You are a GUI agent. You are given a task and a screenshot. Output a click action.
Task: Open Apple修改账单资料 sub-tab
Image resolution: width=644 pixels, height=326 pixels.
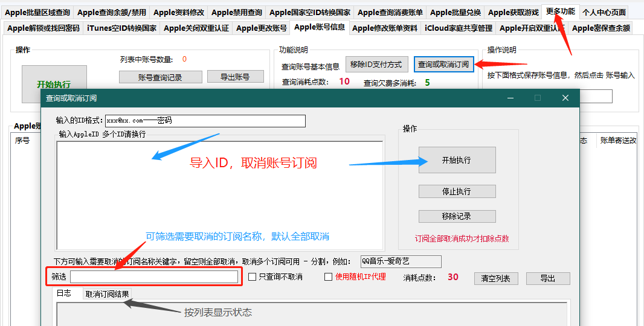pos(385,28)
